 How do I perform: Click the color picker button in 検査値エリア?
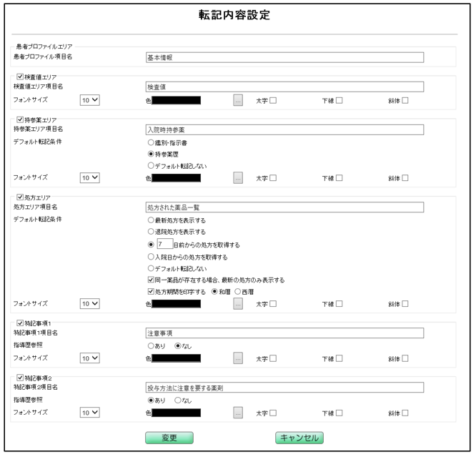click(x=239, y=100)
